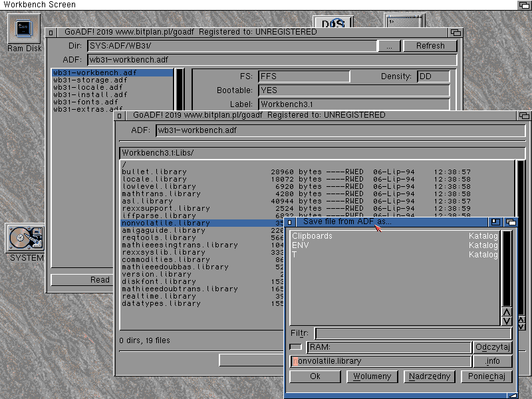
Task: Click the Nadrzedny parent button
Action: 430,376
